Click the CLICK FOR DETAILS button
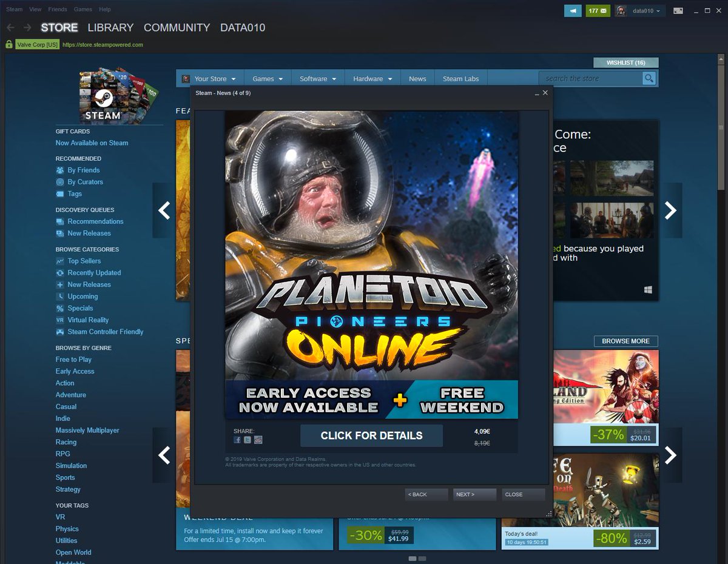 371,435
